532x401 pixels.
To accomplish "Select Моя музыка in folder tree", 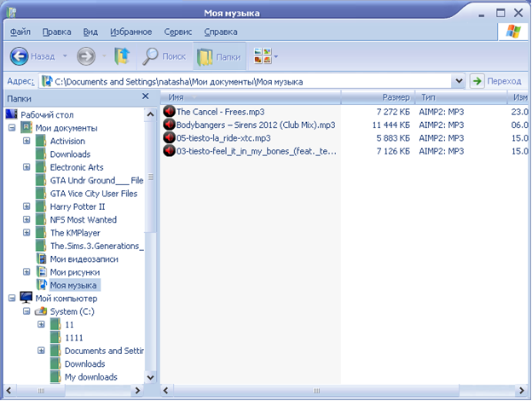I will click(73, 285).
